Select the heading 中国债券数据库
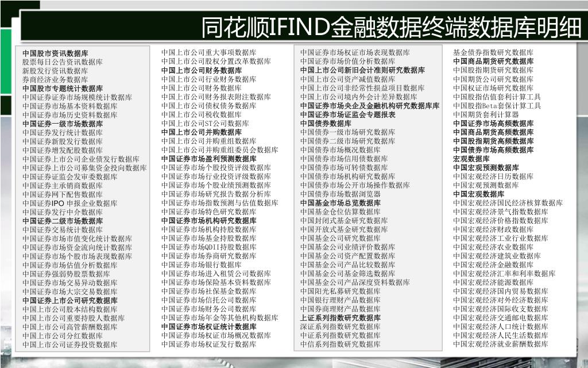The height and width of the screenshot is (368, 588). pyautogui.click(x=326, y=124)
